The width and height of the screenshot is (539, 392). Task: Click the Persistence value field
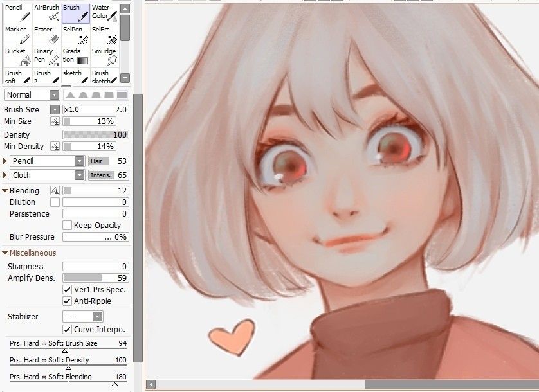point(96,214)
